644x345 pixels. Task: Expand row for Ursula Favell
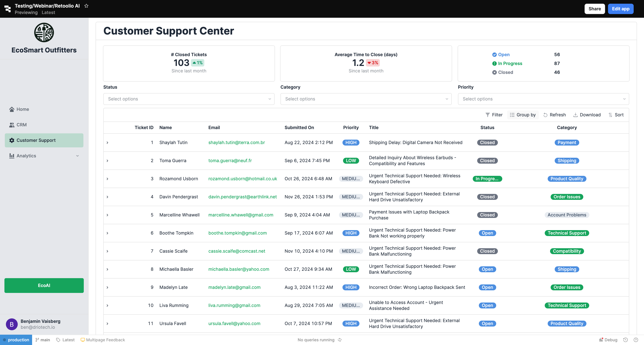[x=108, y=324]
